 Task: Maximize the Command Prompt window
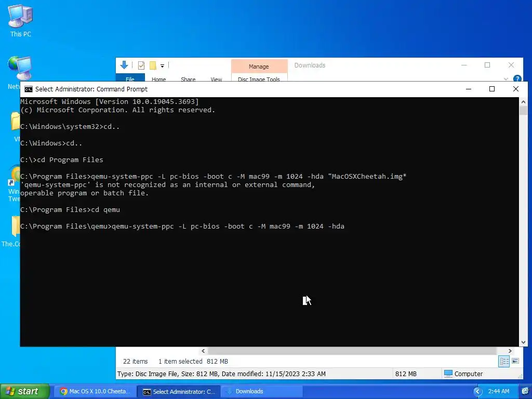[x=492, y=89]
